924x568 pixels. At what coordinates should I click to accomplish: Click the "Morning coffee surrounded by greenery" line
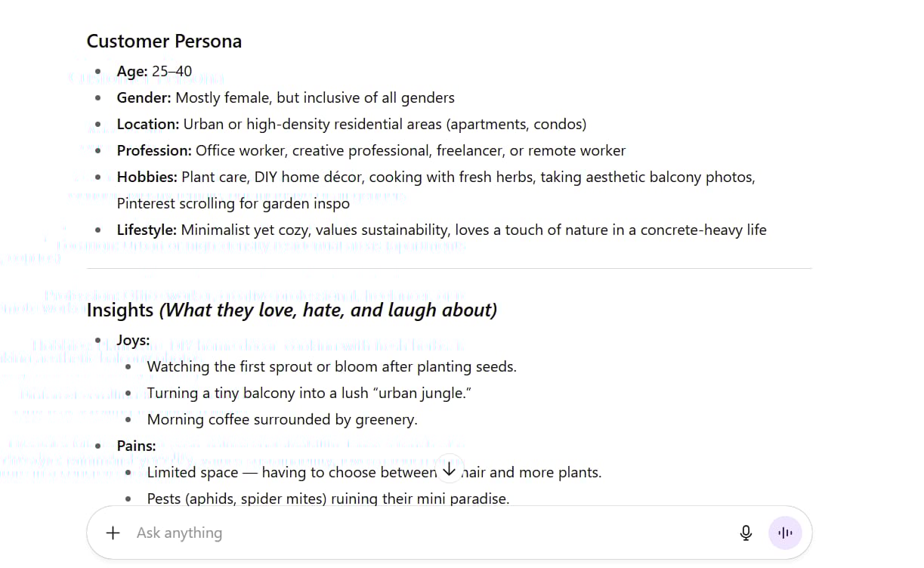click(x=282, y=419)
